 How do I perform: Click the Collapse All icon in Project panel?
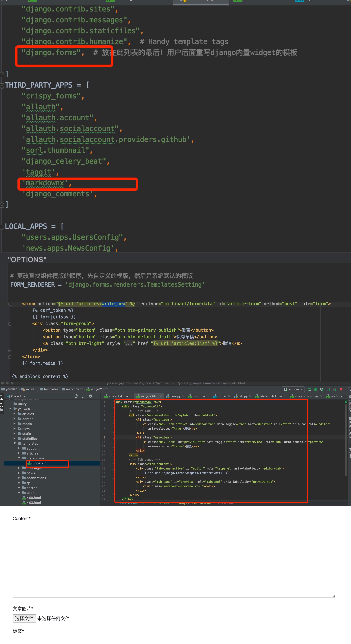83,396
